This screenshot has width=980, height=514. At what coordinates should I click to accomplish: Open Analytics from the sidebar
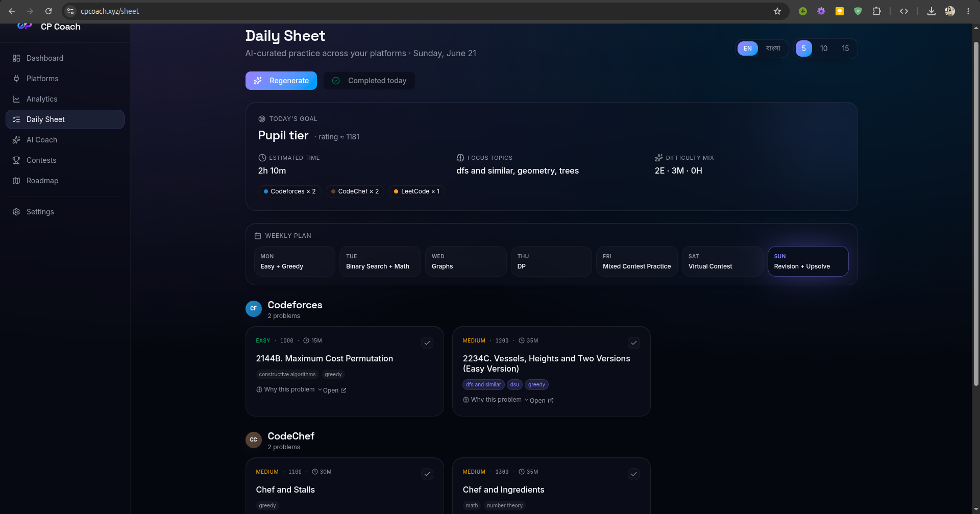click(x=65, y=99)
